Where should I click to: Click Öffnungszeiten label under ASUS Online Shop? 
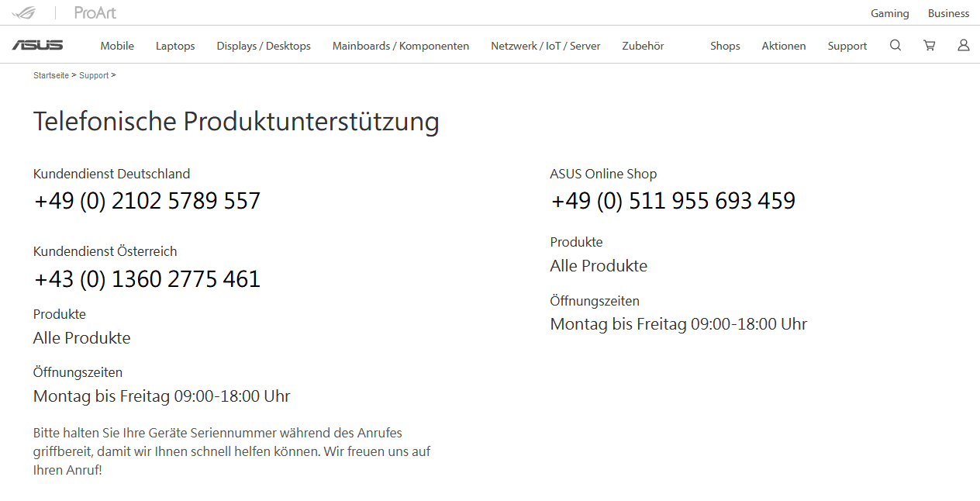coord(595,300)
